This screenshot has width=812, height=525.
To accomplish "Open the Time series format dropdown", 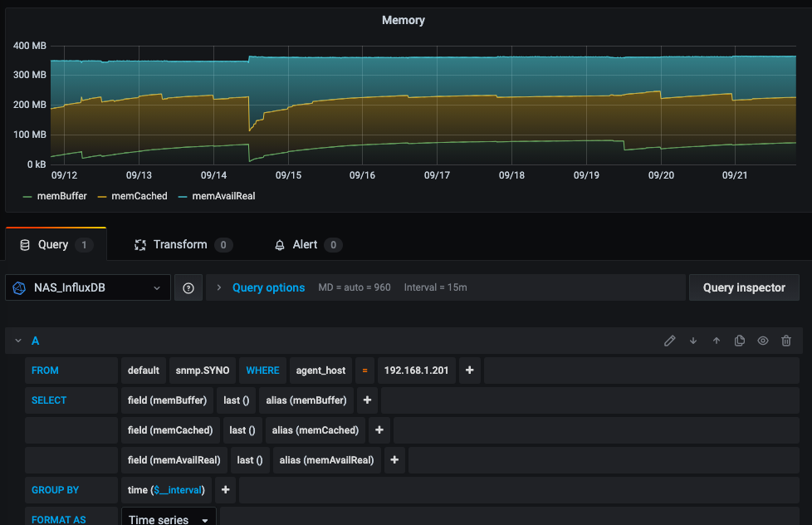I will click(x=169, y=518).
